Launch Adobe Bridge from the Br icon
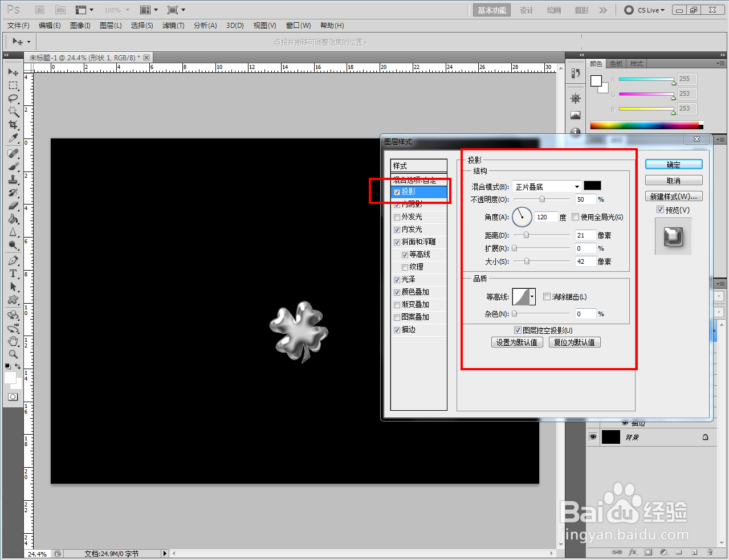This screenshot has height=560, width=729. click(40, 10)
